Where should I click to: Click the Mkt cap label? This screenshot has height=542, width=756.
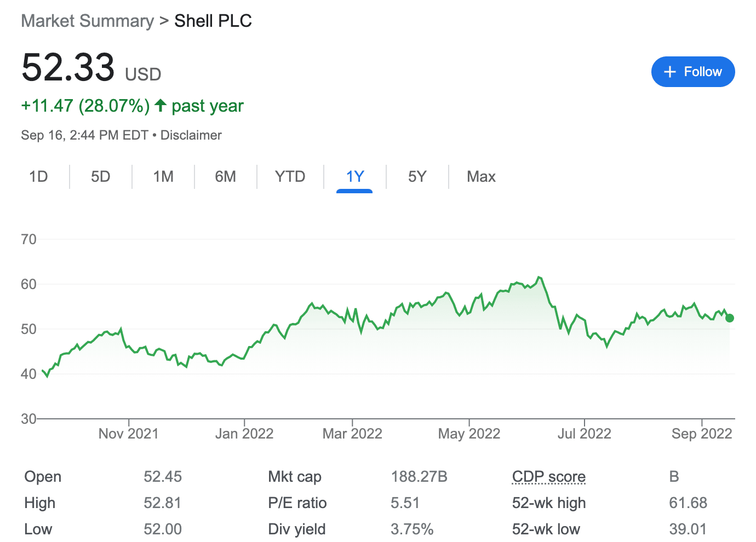pos(295,477)
